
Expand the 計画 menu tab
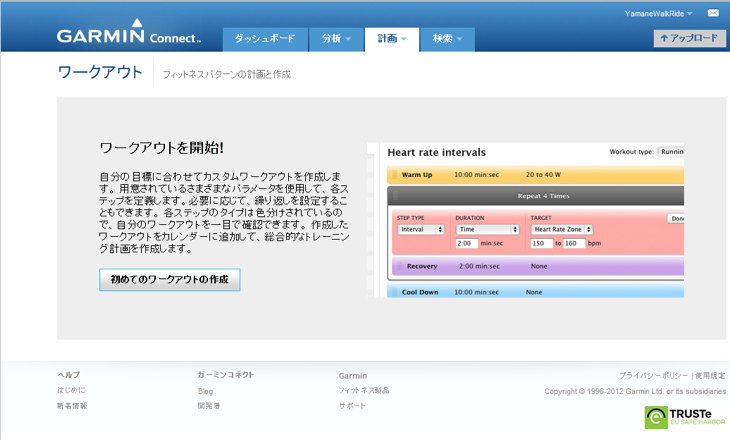coord(392,39)
